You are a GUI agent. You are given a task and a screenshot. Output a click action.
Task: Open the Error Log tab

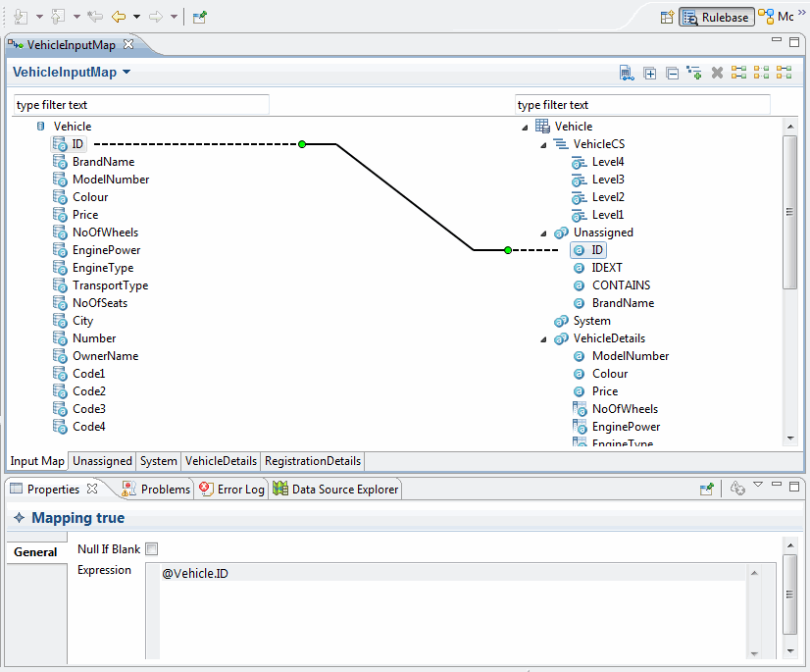(231, 489)
